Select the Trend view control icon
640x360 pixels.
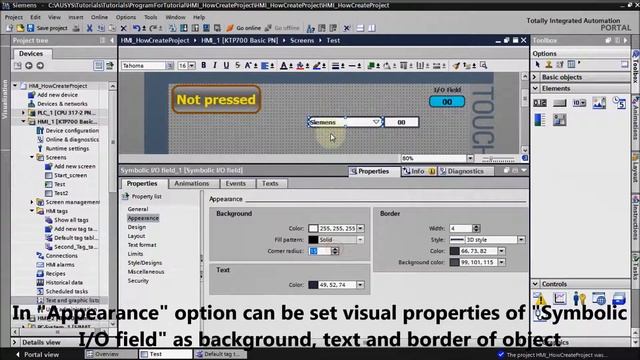click(x=559, y=298)
